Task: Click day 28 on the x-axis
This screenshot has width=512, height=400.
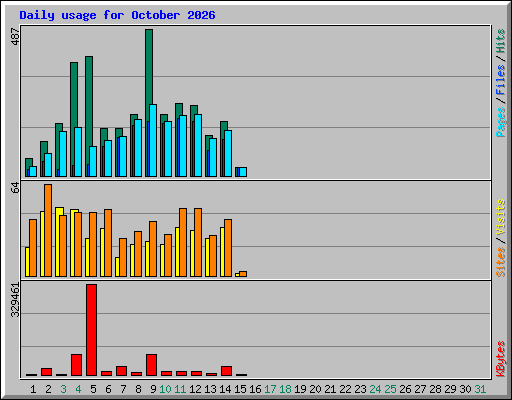Action: point(435,389)
